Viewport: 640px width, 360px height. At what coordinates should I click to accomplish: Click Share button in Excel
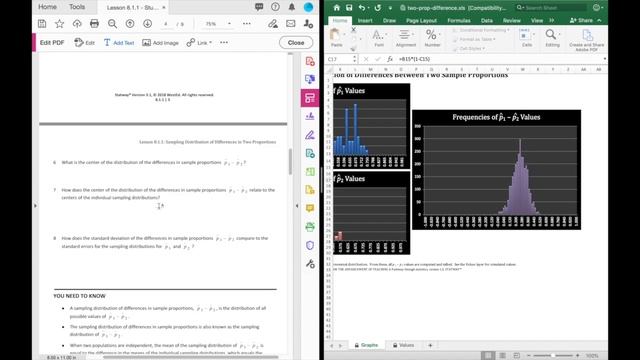pyautogui.click(x=581, y=20)
